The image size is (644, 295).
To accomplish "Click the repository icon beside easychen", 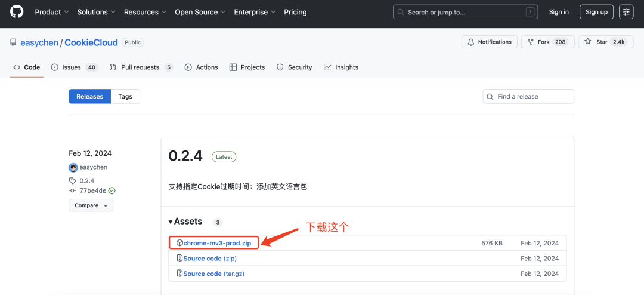I will point(13,42).
